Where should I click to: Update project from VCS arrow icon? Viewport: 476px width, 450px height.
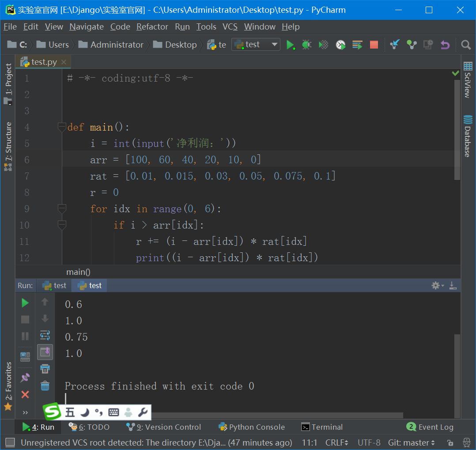[395, 45]
